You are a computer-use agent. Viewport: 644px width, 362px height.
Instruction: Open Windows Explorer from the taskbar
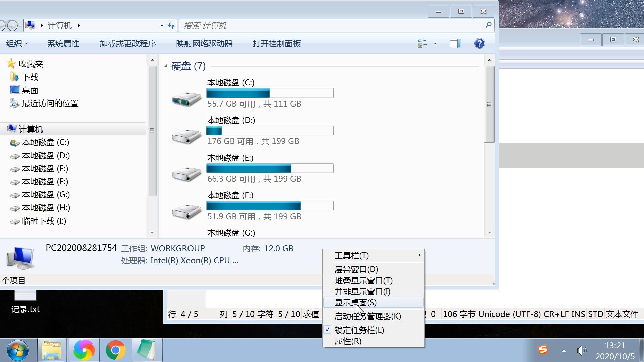pyautogui.click(x=51, y=350)
